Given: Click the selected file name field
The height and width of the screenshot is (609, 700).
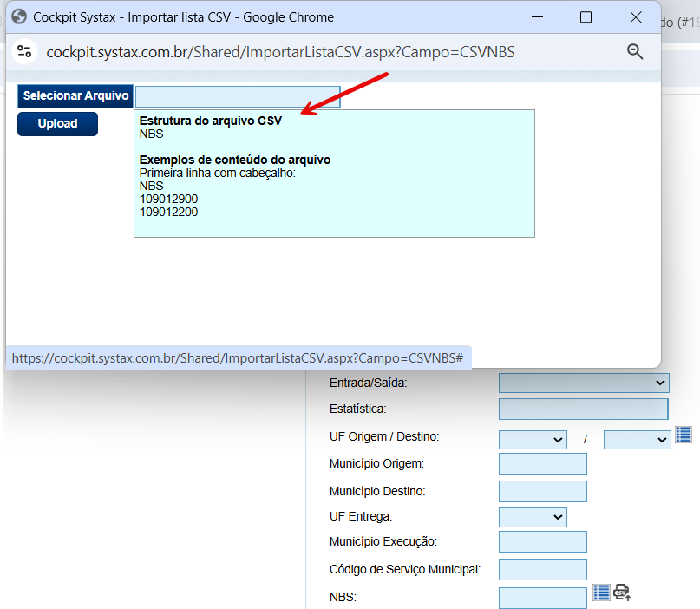Looking at the screenshot, I should tap(238, 97).
